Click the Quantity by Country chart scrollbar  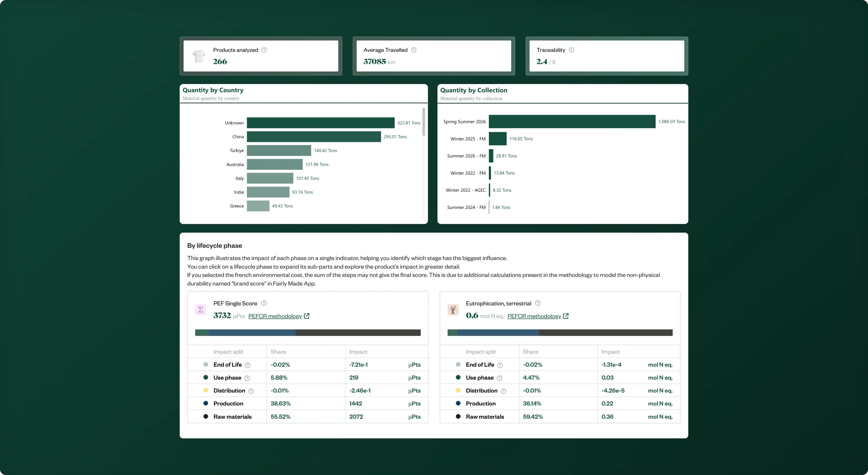coord(423,122)
